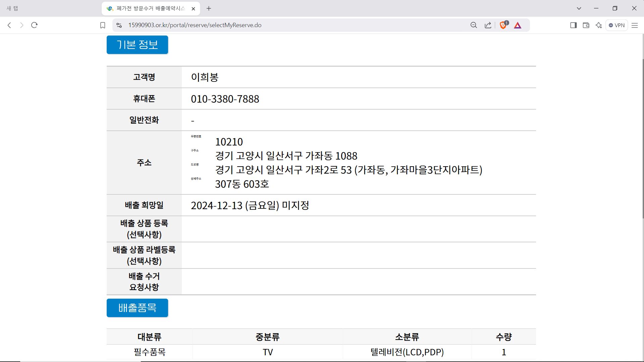This screenshot has width=644, height=362.
Task: Click the browser back arrow
Action: pyautogui.click(x=9, y=25)
